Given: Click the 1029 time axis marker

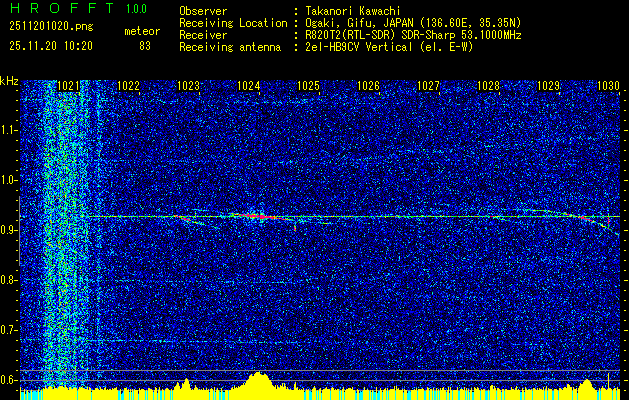Looking at the screenshot, I should click(x=548, y=85).
